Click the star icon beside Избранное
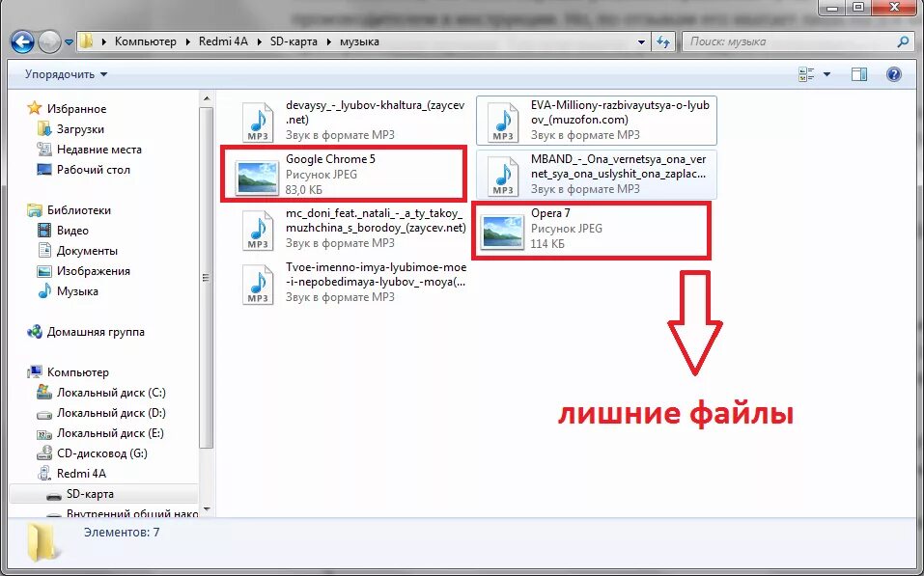 pos(35,108)
